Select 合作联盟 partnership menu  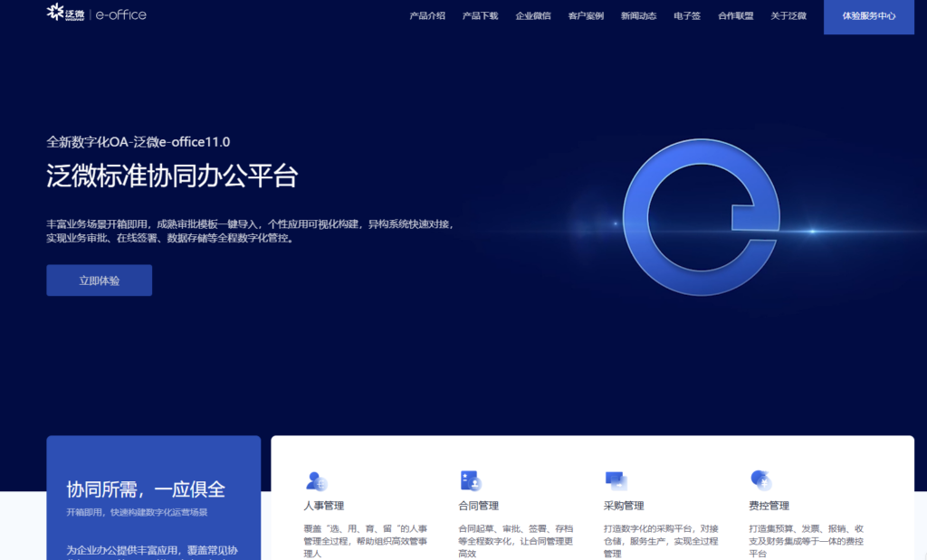point(735,16)
